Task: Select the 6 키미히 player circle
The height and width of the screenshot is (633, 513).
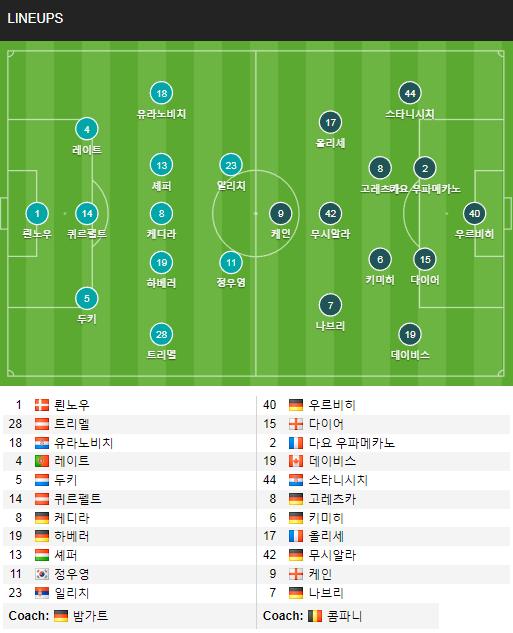Action: click(x=380, y=259)
